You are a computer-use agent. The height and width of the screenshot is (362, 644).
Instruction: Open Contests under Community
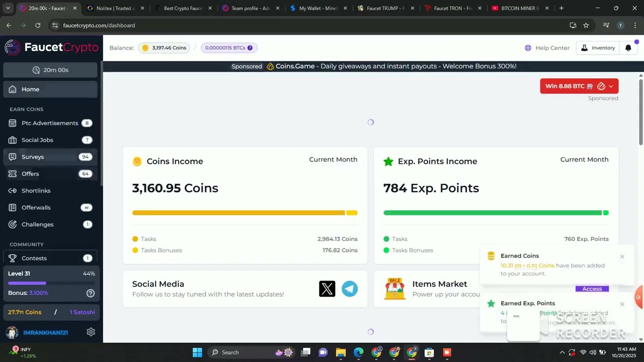pos(50,258)
